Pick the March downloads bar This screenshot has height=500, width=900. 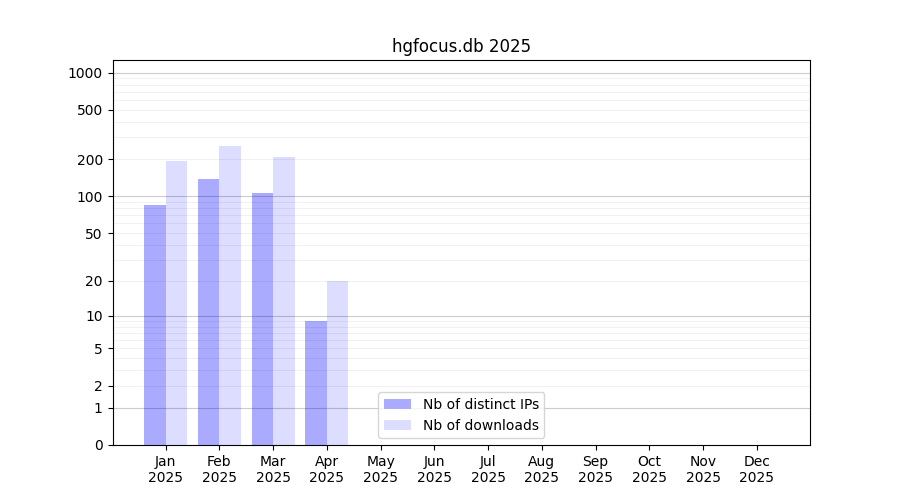pos(284,301)
